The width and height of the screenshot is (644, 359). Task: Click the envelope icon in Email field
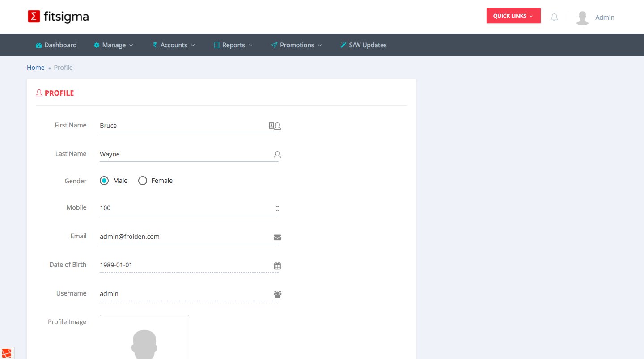click(x=277, y=237)
